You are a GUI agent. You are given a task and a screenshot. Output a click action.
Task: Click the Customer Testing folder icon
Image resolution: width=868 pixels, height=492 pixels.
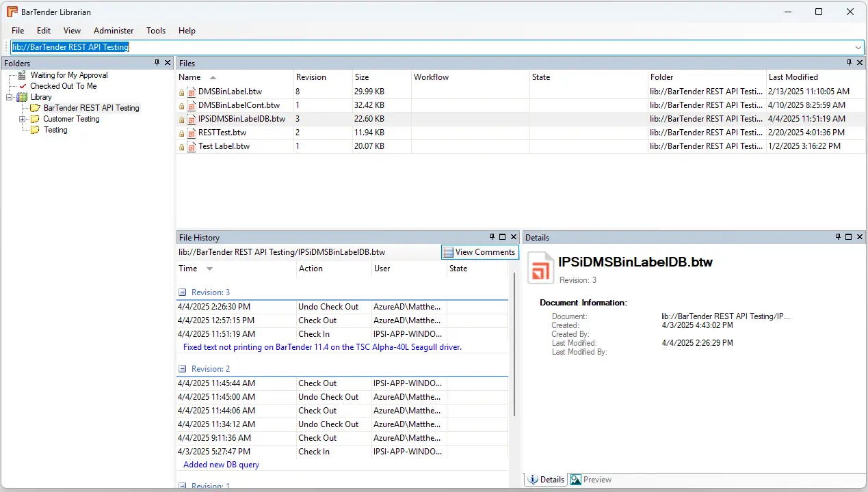coord(35,119)
